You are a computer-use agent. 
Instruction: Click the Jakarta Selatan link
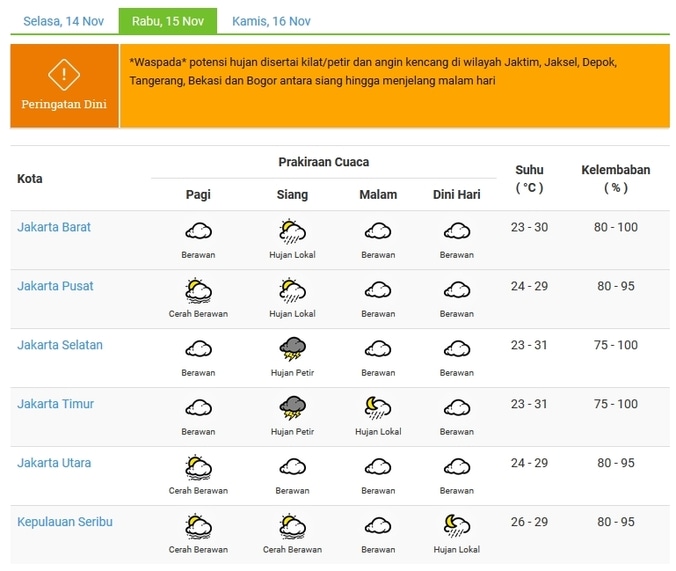pyautogui.click(x=60, y=345)
